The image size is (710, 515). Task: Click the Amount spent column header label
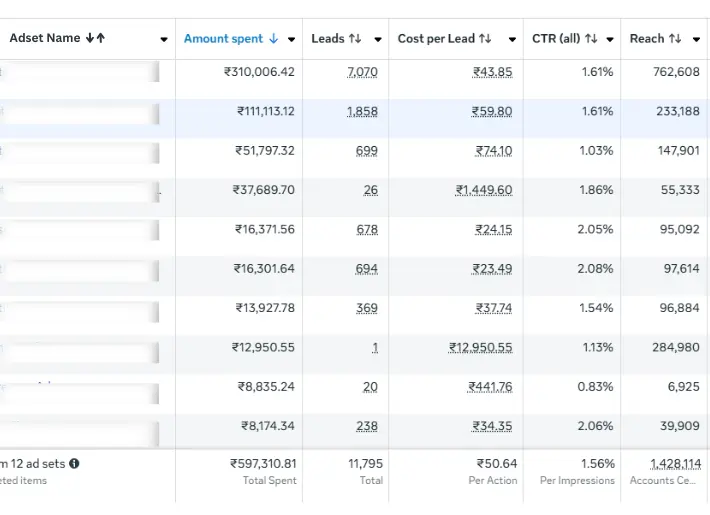[x=223, y=39]
